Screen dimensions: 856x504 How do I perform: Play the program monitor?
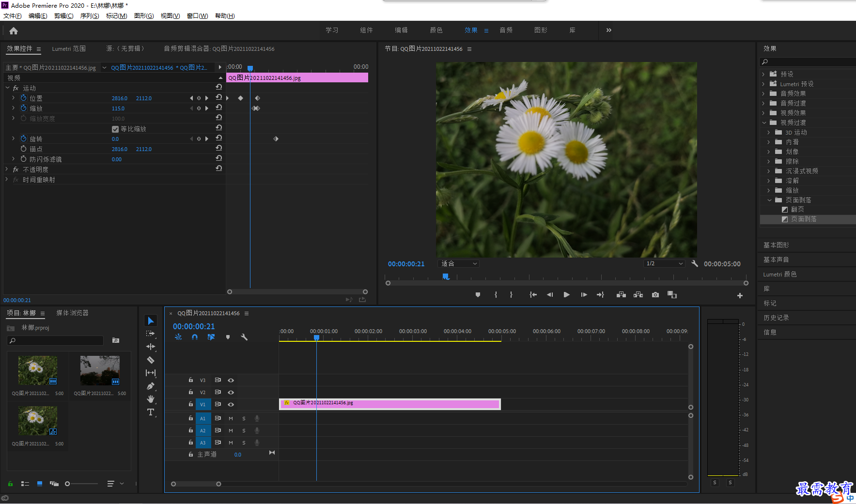566,295
